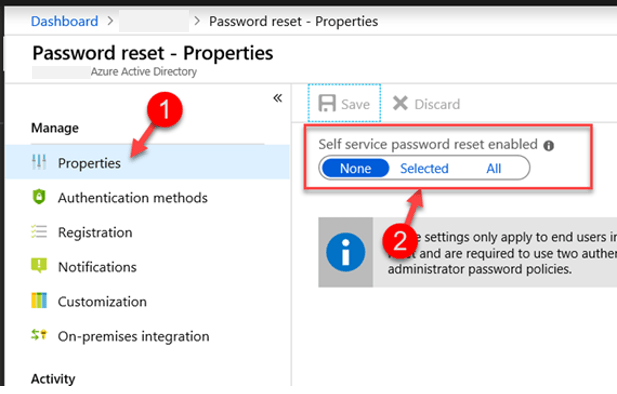Click the Authentication methods shield icon
Image resolution: width=617 pixels, height=394 pixels.
click(39, 196)
